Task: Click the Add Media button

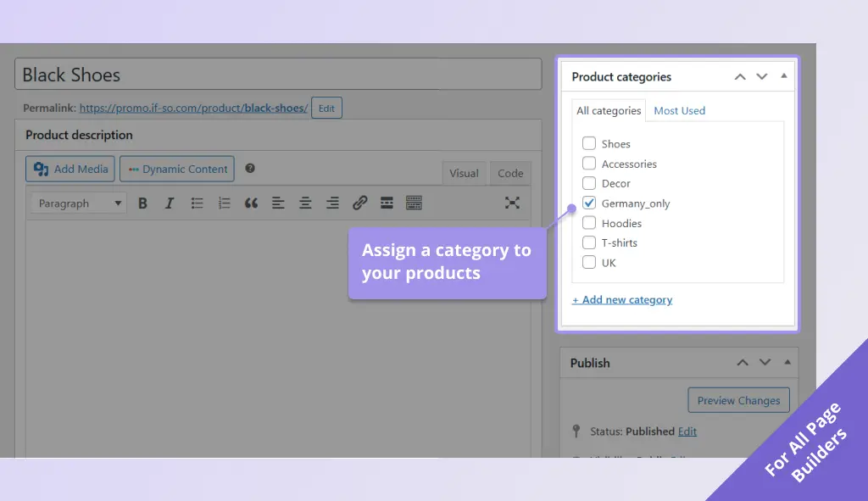Action: pyautogui.click(x=70, y=170)
